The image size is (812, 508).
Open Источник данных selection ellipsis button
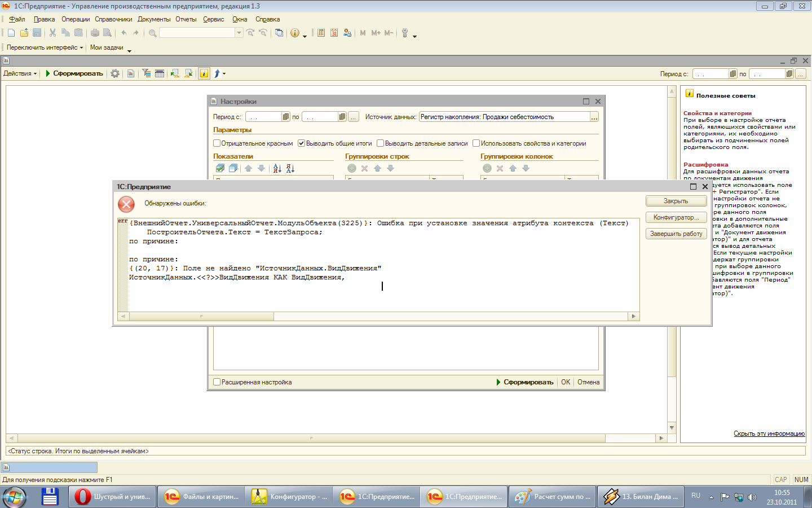tap(594, 117)
